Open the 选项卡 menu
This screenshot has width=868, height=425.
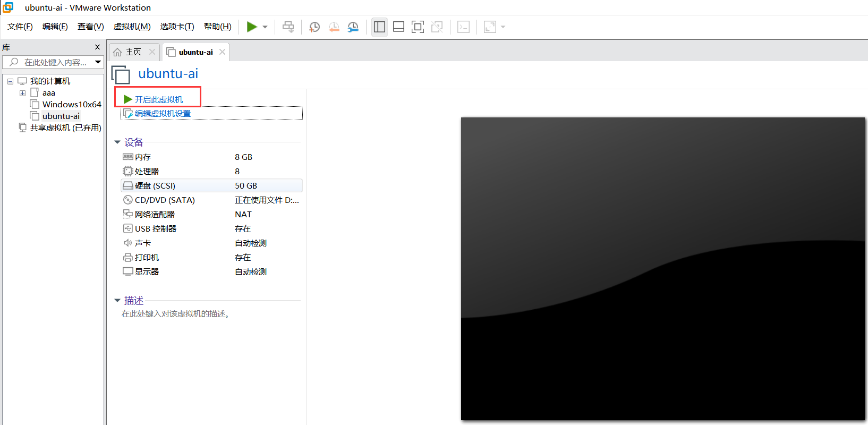pyautogui.click(x=177, y=27)
